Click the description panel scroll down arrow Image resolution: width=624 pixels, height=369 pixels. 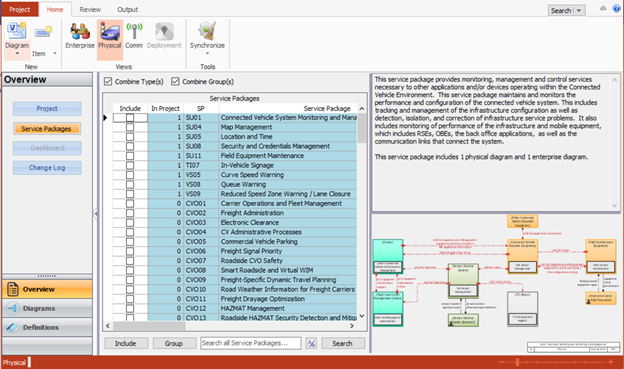(614, 205)
